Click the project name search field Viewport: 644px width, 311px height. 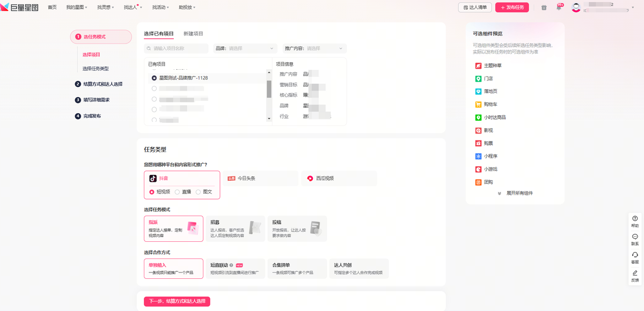click(177, 48)
